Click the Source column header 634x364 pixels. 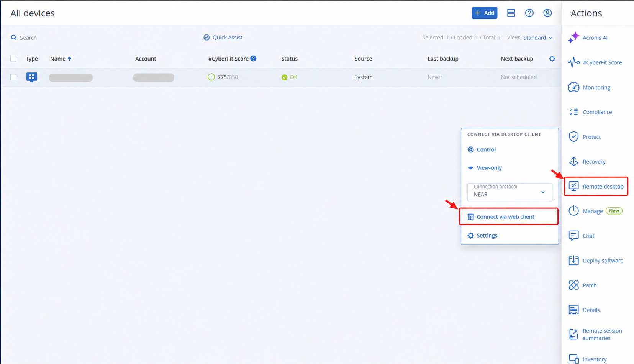363,59
